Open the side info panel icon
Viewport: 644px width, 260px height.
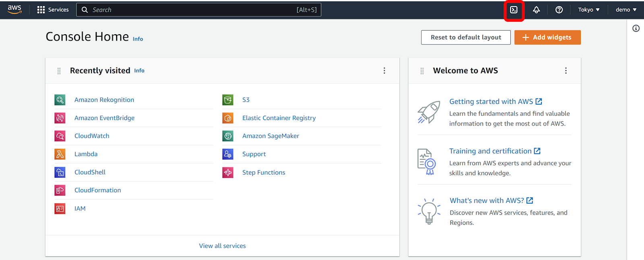coord(636,28)
